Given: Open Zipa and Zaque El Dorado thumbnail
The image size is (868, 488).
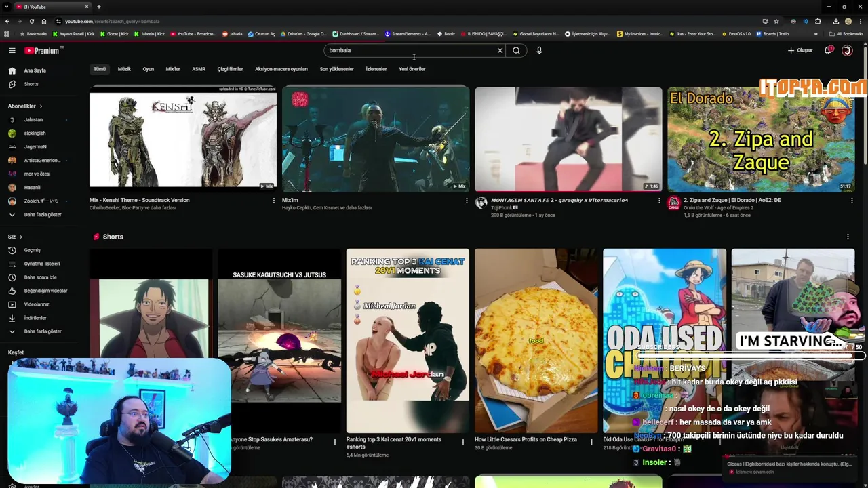Looking at the screenshot, I should click(761, 139).
